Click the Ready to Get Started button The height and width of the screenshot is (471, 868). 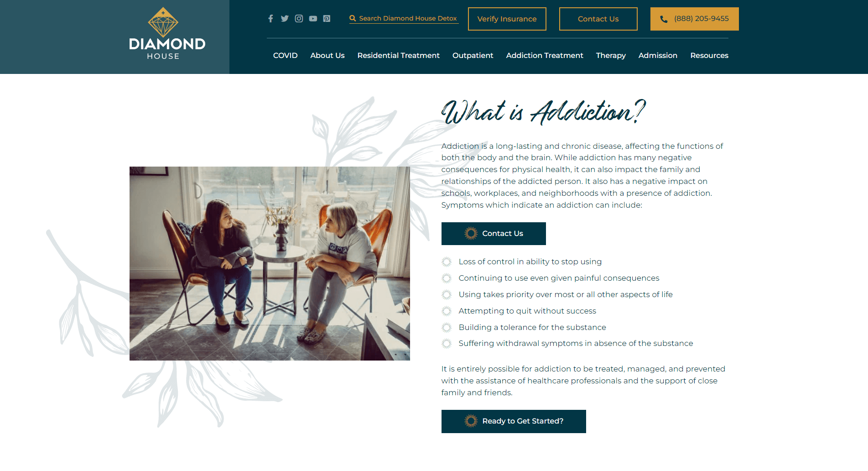(514, 421)
